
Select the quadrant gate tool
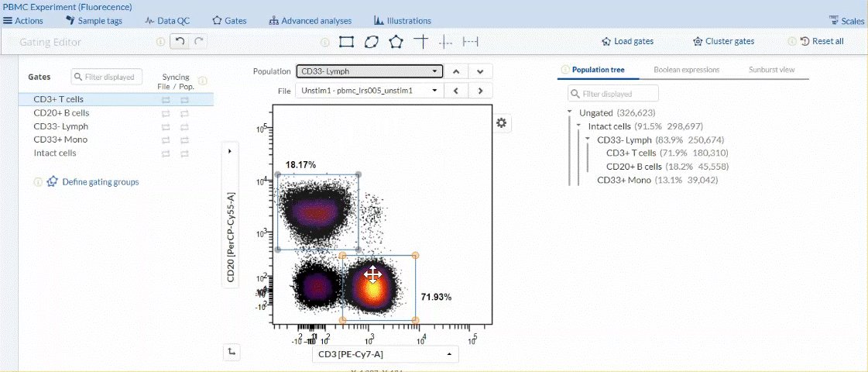pos(420,41)
